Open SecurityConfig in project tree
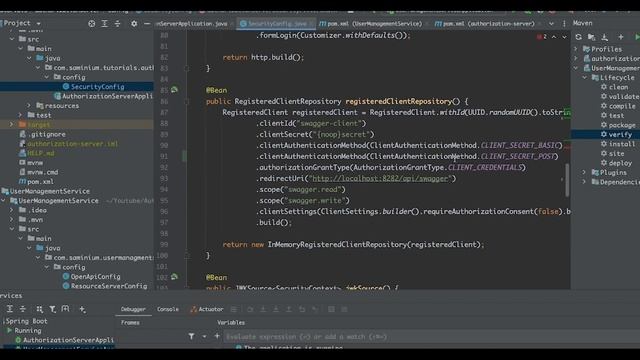The height and width of the screenshot is (360, 640). pyautogui.click(x=93, y=87)
